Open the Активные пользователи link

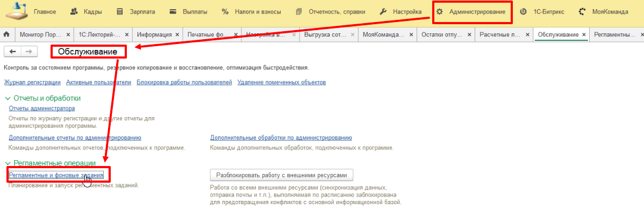(98, 83)
